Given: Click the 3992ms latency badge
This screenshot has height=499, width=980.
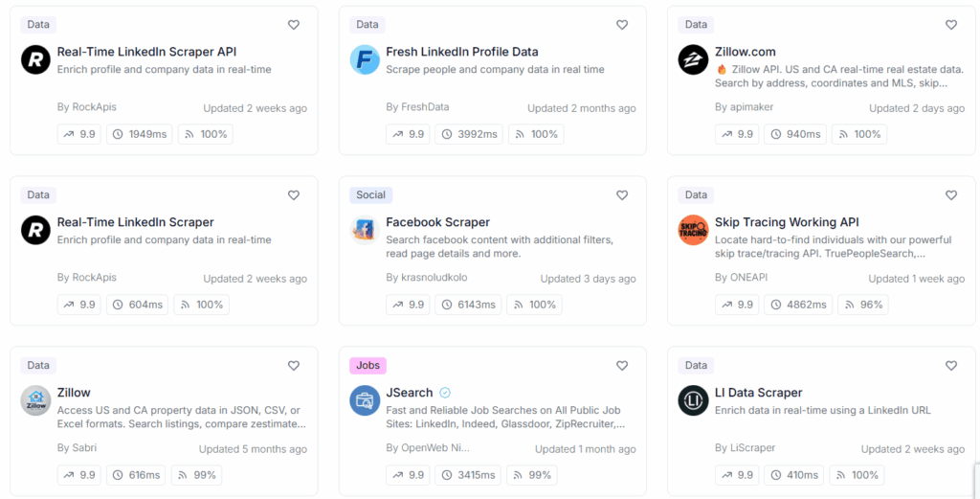Looking at the screenshot, I should tap(469, 134).
